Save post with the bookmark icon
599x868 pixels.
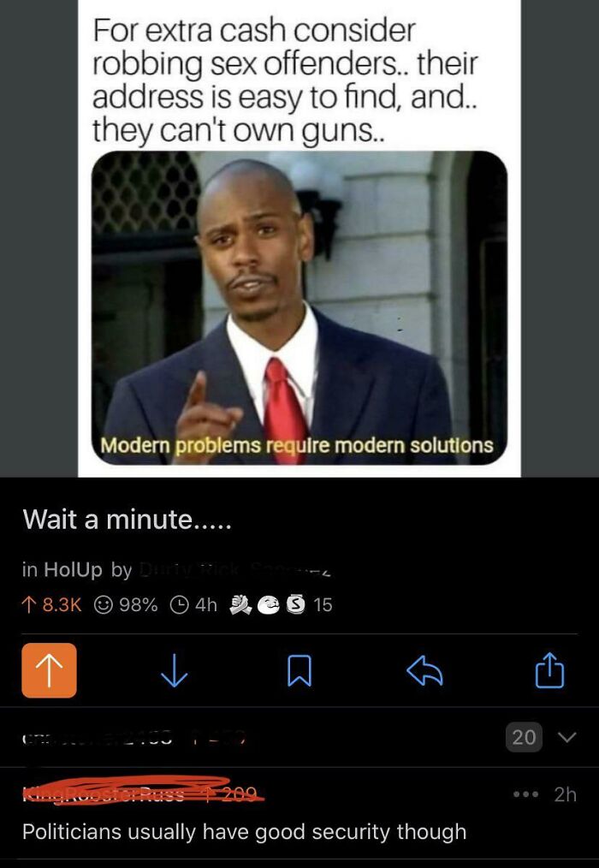coord(299,671)
